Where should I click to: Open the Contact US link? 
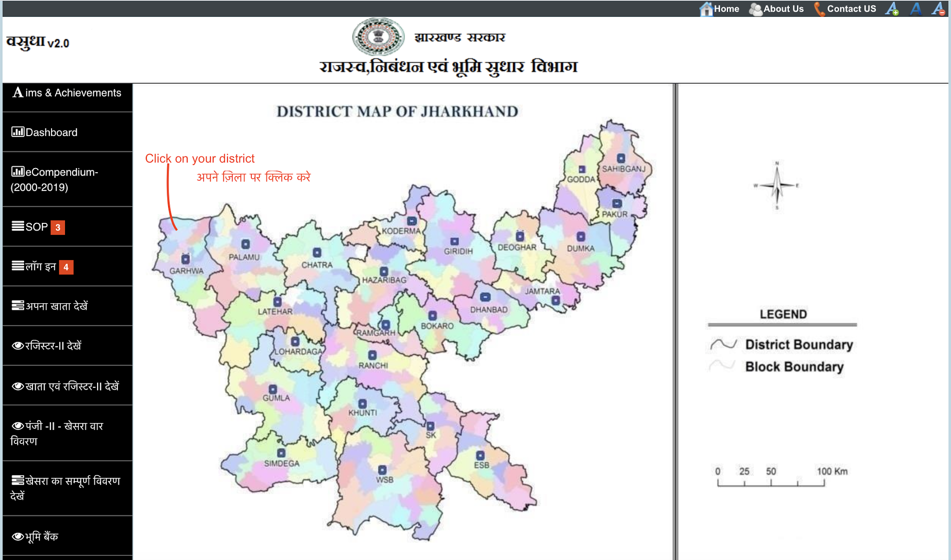point(845,9)
